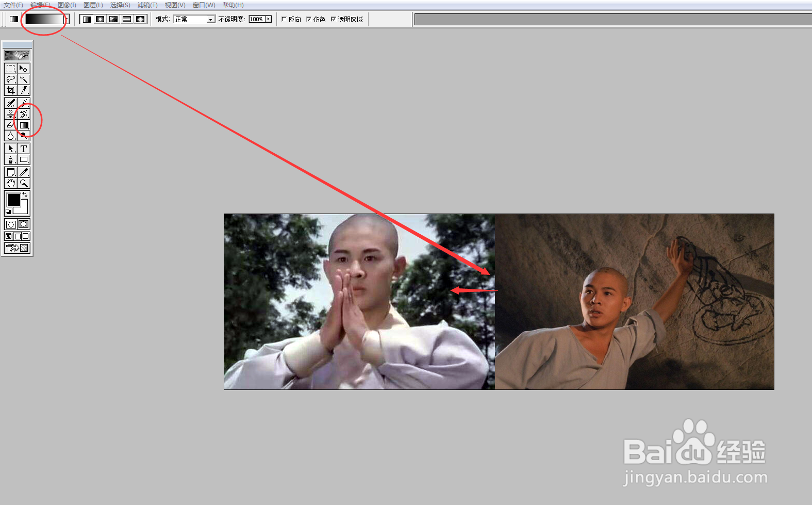
Task: Switch to Full Screen Mode
Action: point(25,236)
